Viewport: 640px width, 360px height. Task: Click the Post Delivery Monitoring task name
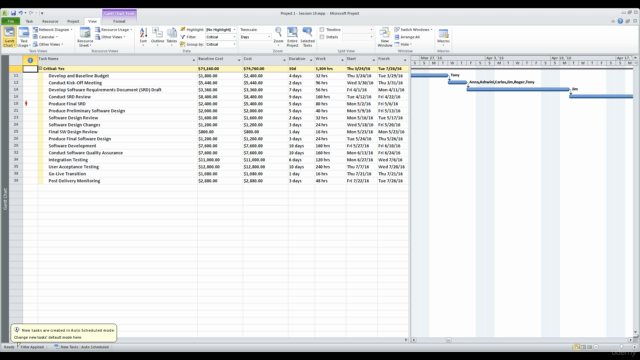(x=74, y=181)
